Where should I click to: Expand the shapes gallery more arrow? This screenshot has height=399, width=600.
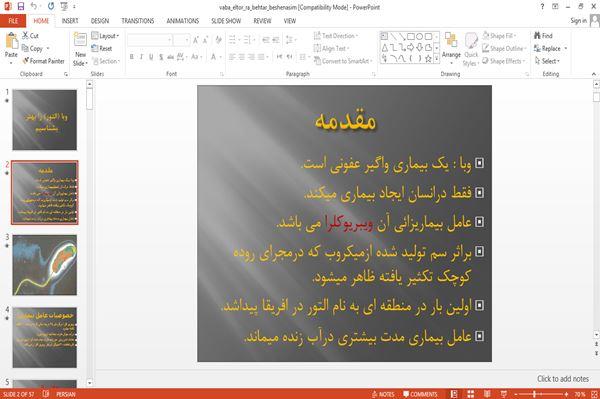(436, 59)
